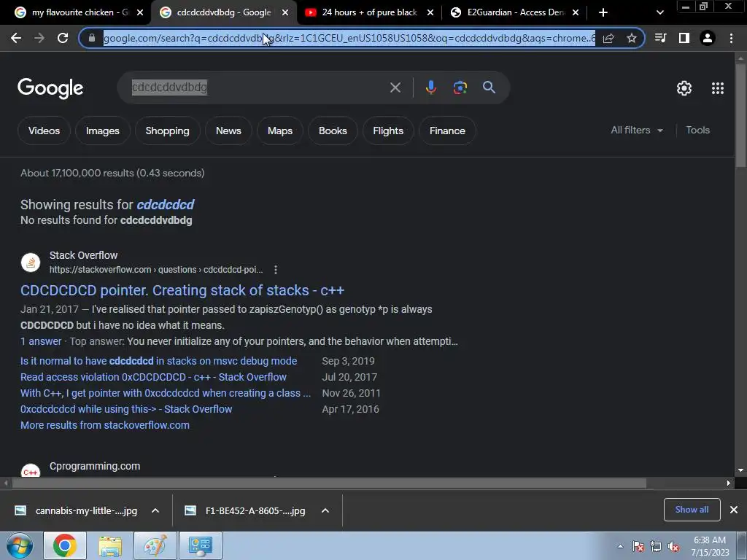Click Stack Overflow site favicon

[x=31, y=262]
